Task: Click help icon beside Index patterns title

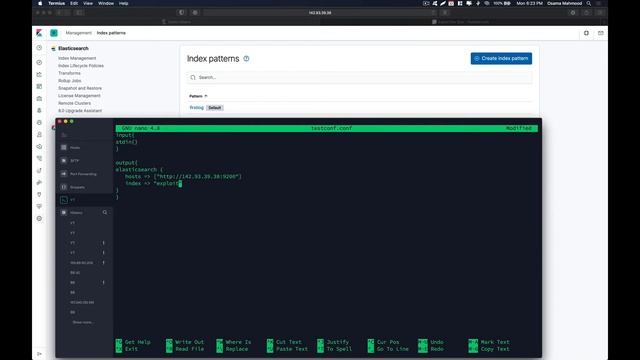Action: point(246,58)
